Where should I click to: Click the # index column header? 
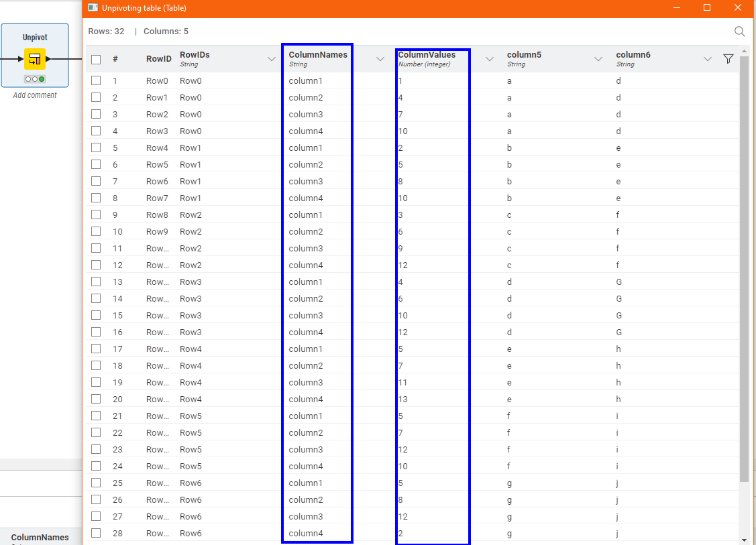(115, 59)
